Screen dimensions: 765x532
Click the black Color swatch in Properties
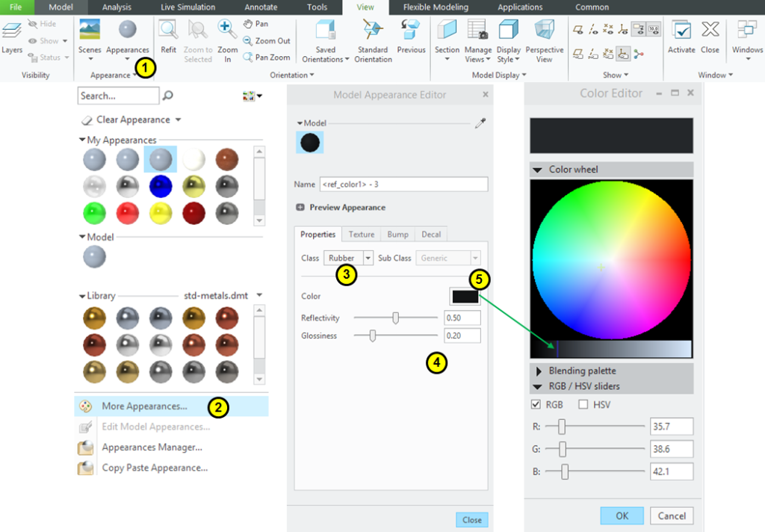click(465, 297)
